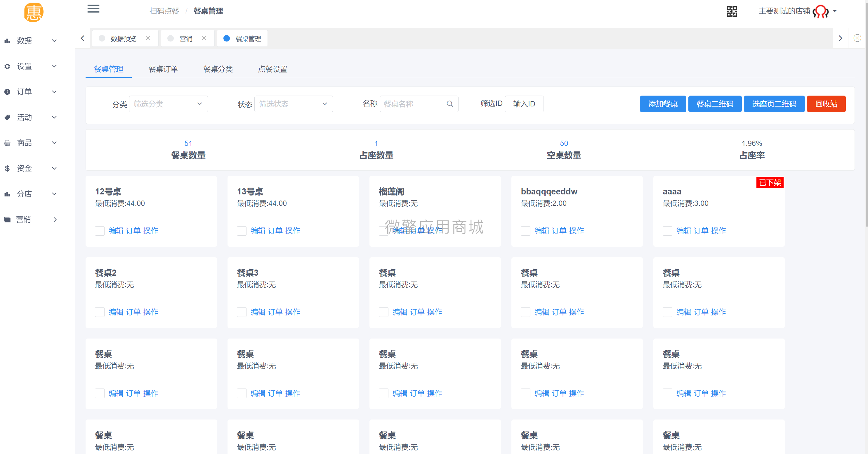
Task: Select the checkbox on 13号桌 card
Action: [x=241, y=231]
